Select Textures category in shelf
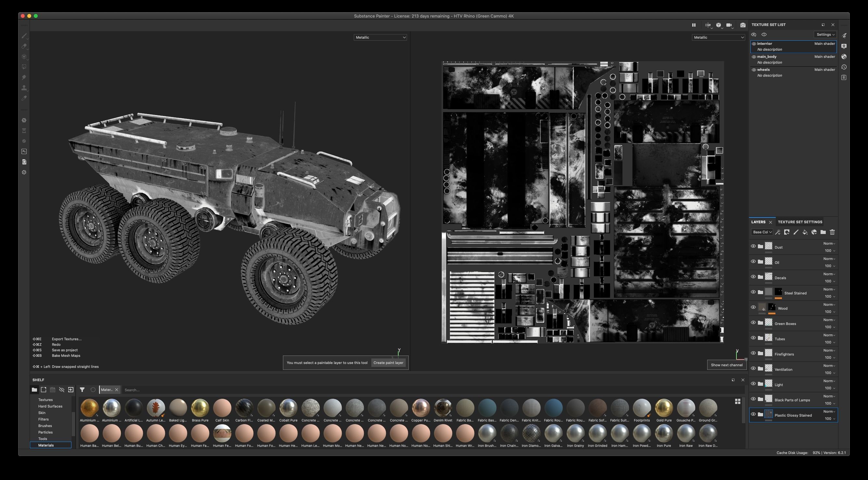This screenshot has height=480, width=868. coord(45,400)
